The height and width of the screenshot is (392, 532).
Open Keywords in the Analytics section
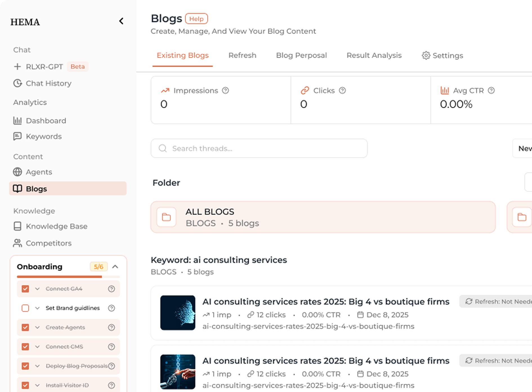click(x=44, y=136)
